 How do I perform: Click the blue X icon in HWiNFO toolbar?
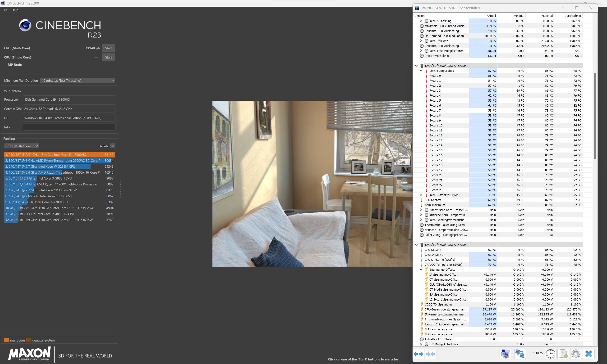click(589, 354)
